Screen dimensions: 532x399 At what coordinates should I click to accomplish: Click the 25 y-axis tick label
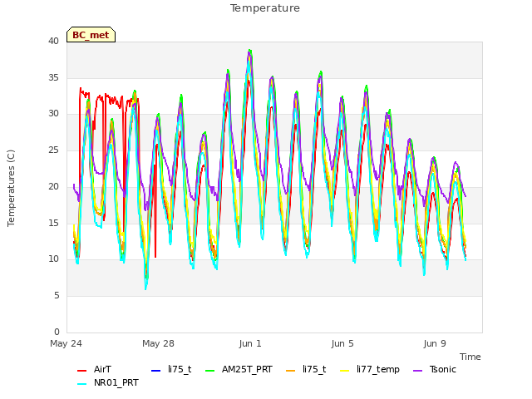pyautogui.click(x=53, y=150)
